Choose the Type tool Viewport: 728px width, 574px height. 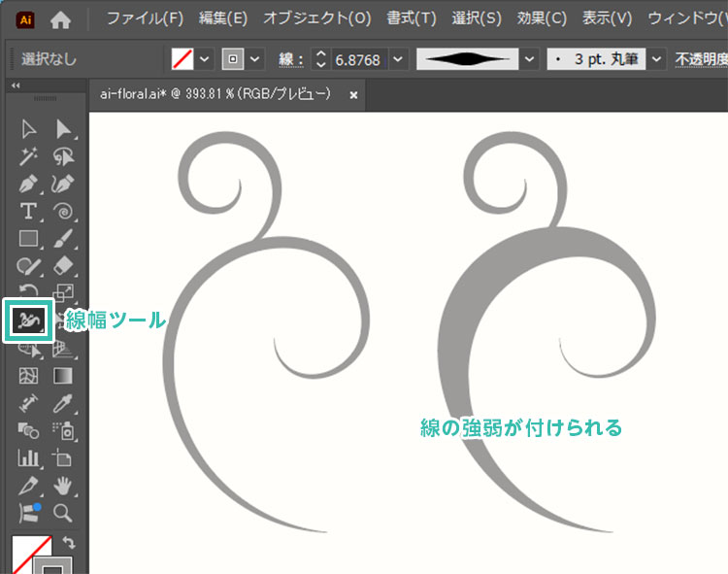(x=28, y=211)
